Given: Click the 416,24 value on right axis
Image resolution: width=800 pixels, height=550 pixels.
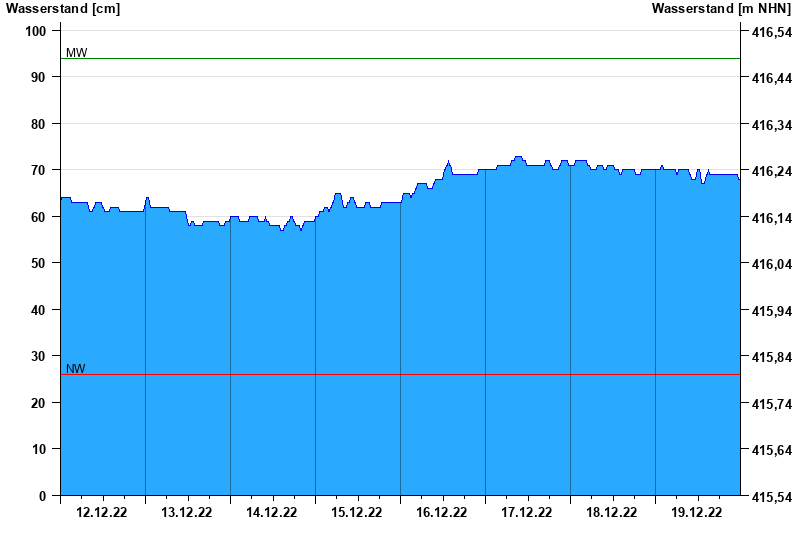Looking at the screenshot, I should [x=772, y=171].
